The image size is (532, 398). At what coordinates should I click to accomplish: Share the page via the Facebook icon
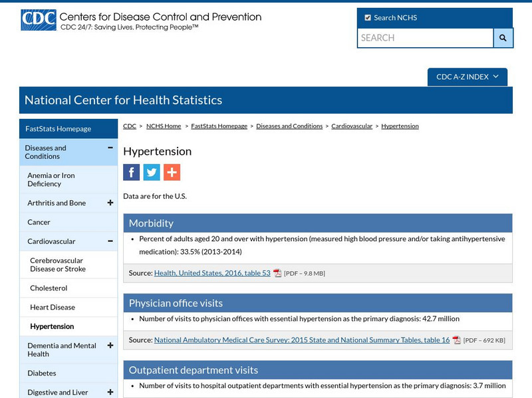131,172
